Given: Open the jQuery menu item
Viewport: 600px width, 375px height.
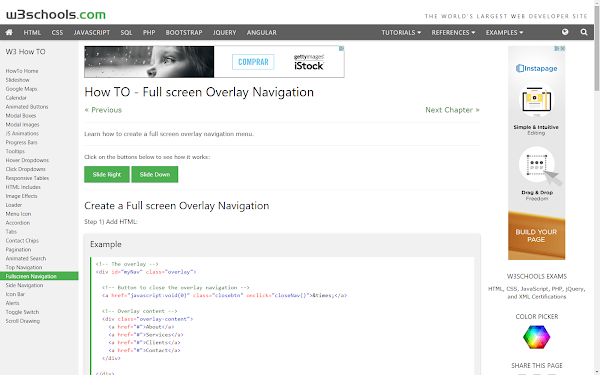Looking at the screenshot, I should (x=225, y=33).
